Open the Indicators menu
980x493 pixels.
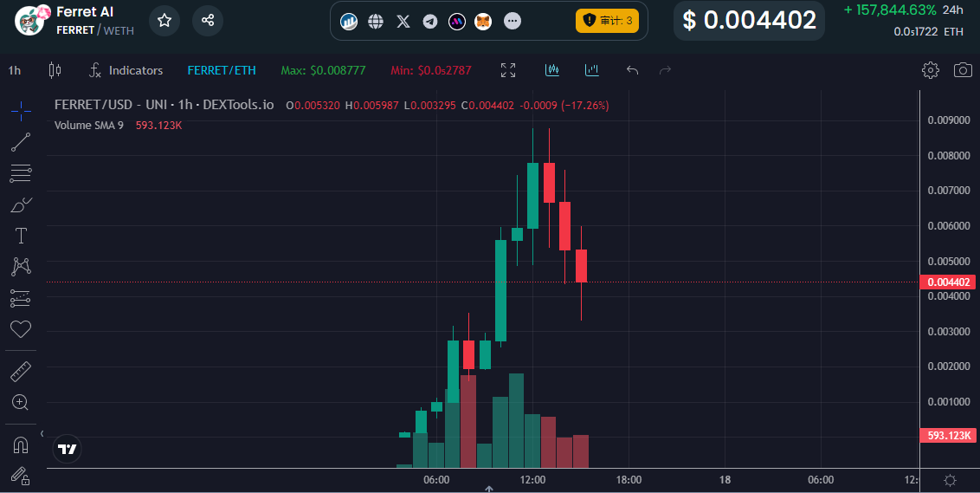coord(126,71)
